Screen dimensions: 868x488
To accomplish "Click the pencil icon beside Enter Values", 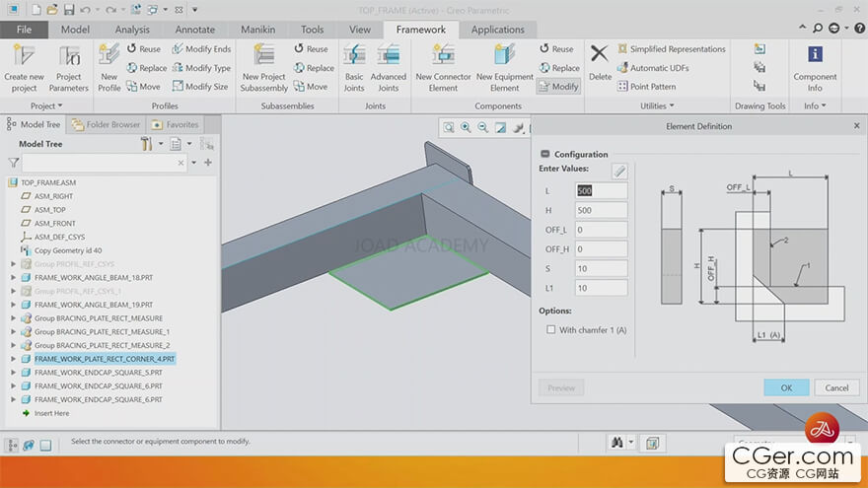I will pos(619,171).
